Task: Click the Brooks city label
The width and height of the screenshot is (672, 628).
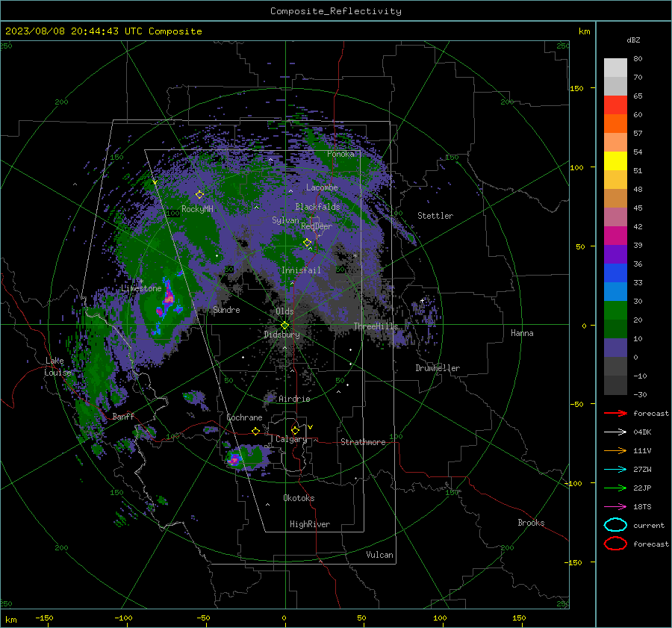Action: coord(531,523)
